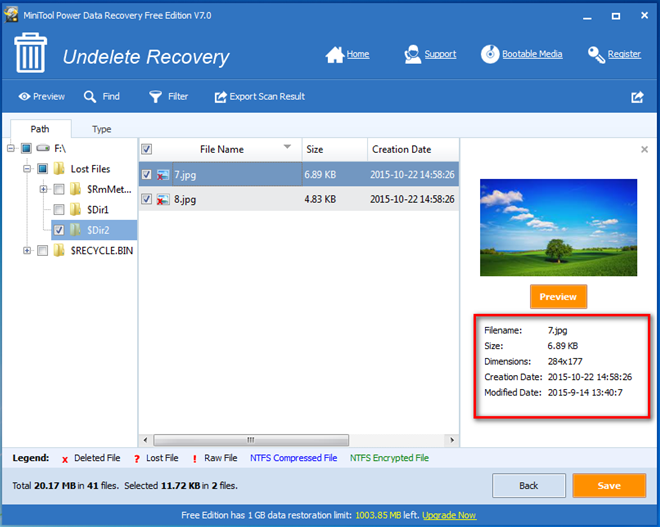The width and height of the screenshot is (660, 527).
Task: Click the $Dir1 folder icon
Action: 75,209
